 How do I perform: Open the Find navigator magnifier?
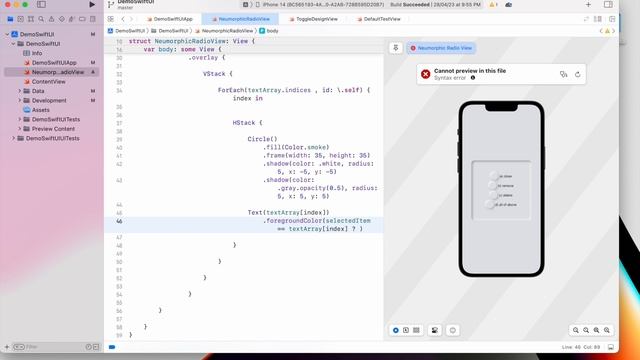(41, 19)
